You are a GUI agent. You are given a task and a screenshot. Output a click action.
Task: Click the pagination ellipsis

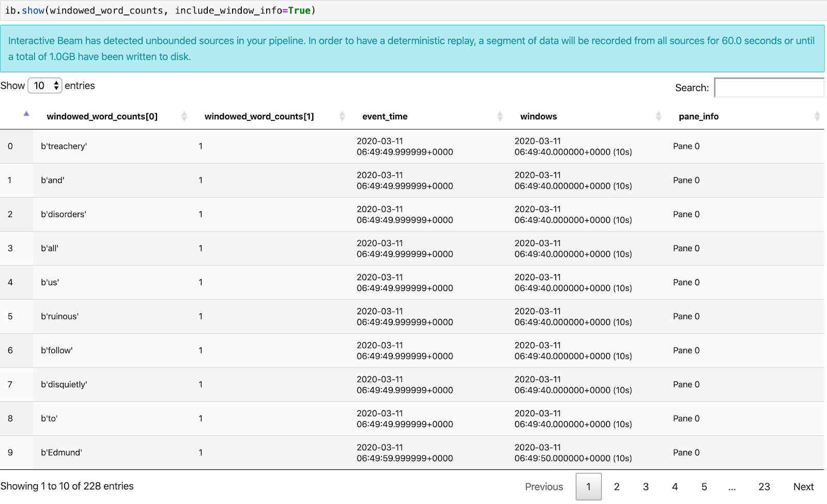tap(732, 486)
